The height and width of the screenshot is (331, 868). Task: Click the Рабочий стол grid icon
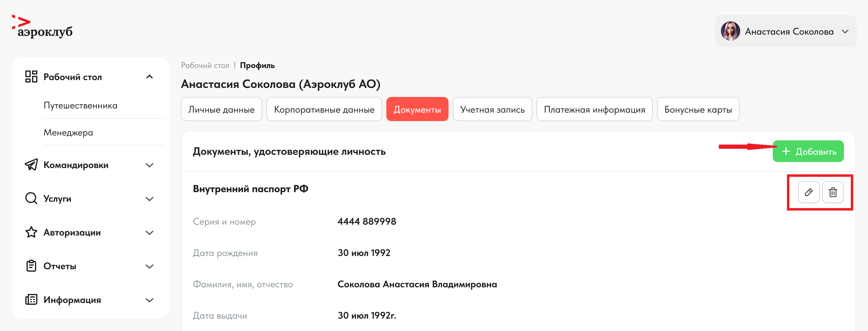tap(31, 77)
